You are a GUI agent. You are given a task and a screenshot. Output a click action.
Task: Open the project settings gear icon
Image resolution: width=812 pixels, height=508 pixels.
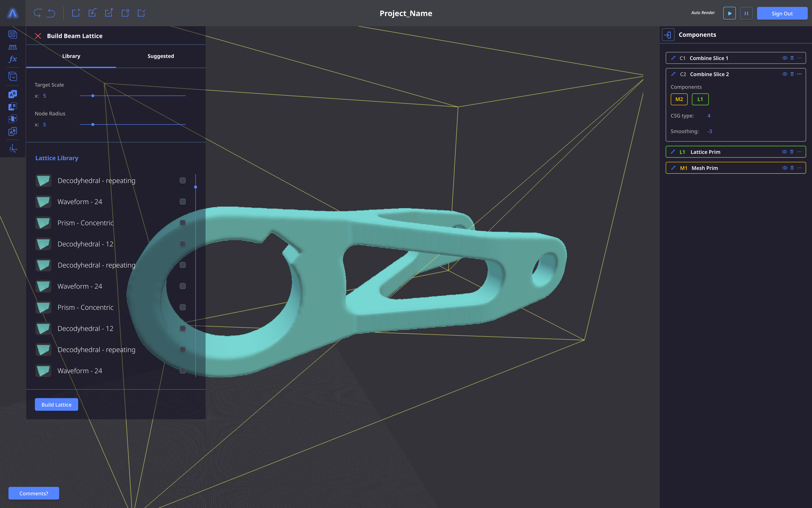pyautogui.click(x=125, y=13)
